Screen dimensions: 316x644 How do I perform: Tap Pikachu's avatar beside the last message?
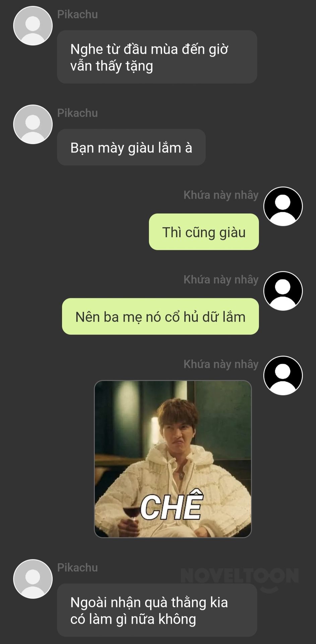pos(33,579)
